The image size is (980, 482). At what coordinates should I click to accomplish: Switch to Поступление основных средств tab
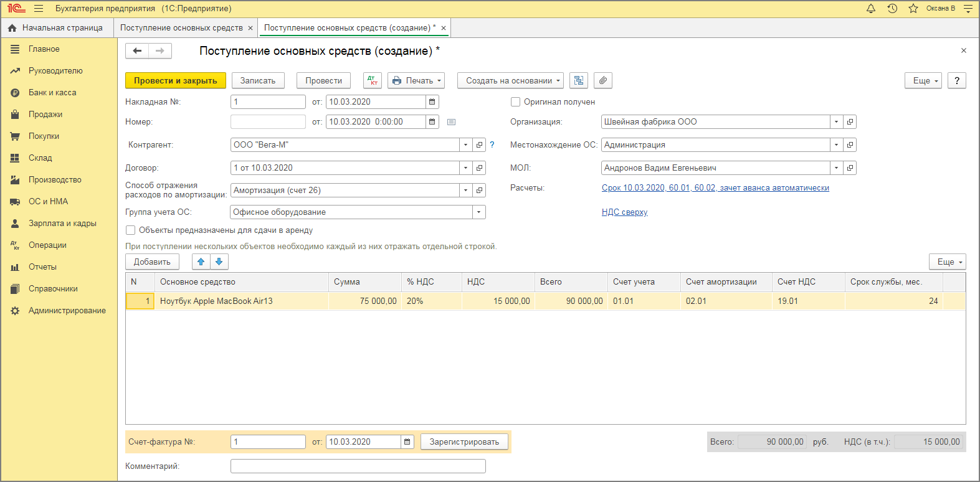coord(181,28)
